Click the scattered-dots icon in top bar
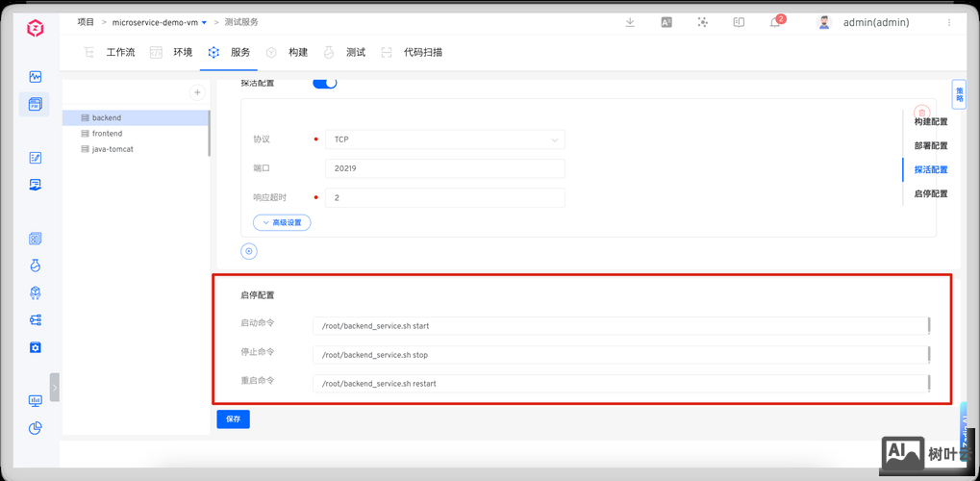The width and height of the screenshot is (980, 481). 702,22
